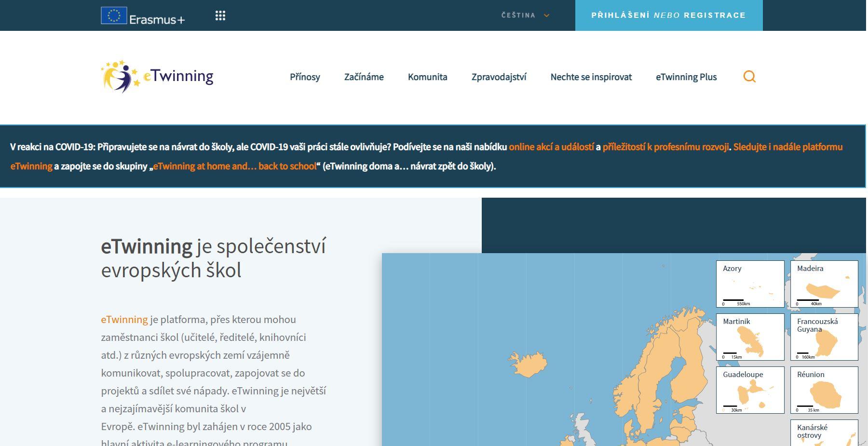Select eTwinning Plus navigation item
Screen dimensions: 868x446
[x=686, y=77]
